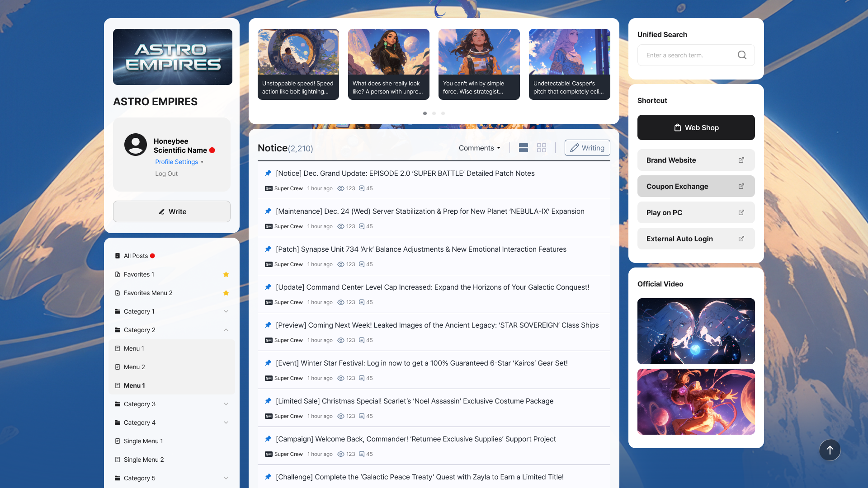Expand Category 1 in sidebar
868x488 pixels.
(x=226, y=311)
